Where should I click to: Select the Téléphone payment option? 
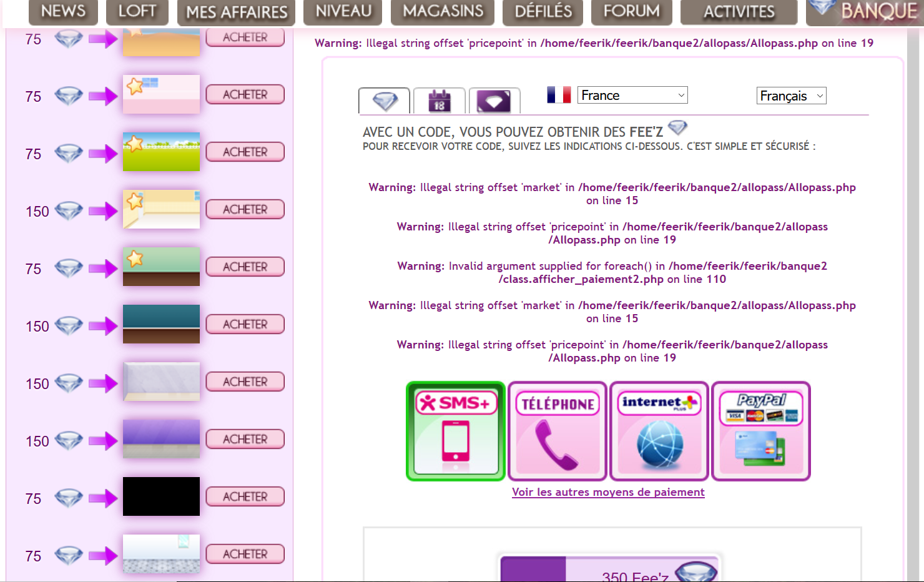(558, 431)
